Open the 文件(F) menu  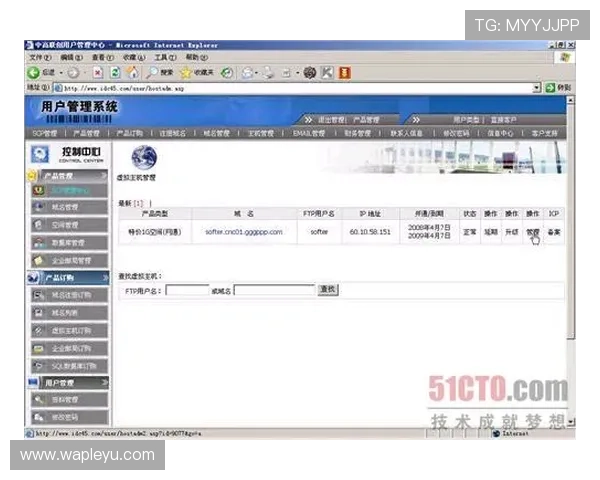40,57
